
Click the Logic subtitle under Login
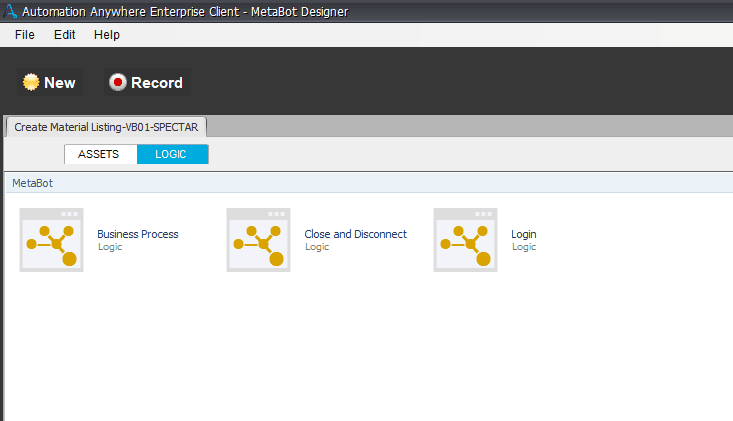[524, 247]
